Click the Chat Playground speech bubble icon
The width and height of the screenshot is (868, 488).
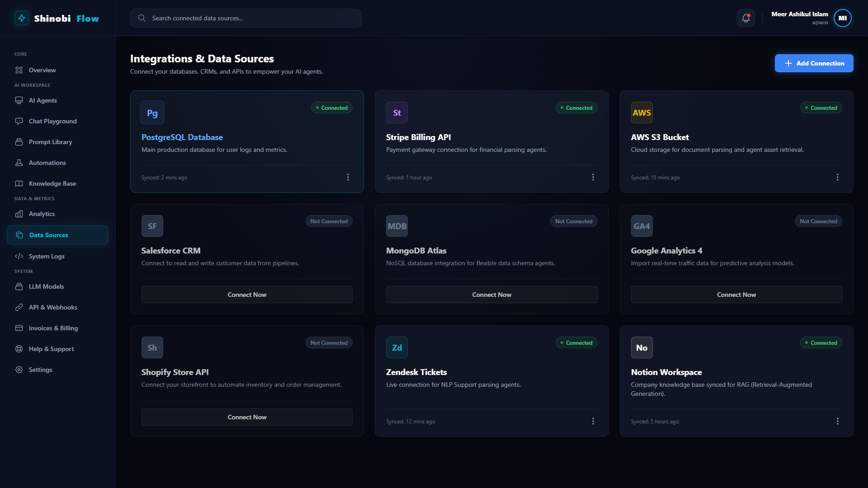click(19, 121)
